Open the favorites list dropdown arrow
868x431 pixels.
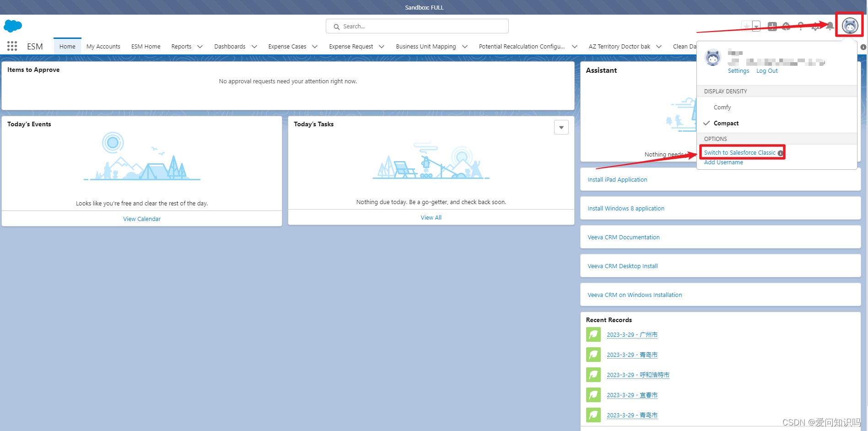coord(756,26)
